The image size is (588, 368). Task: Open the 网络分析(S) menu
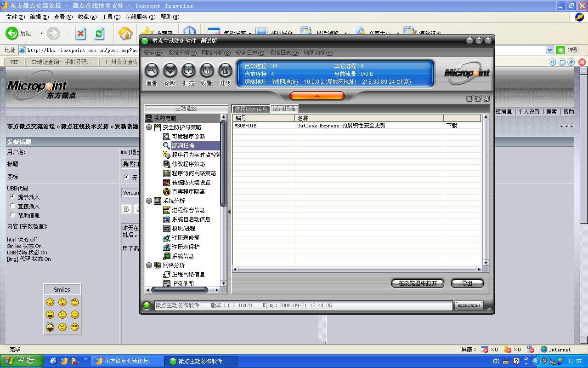point(216,53)
